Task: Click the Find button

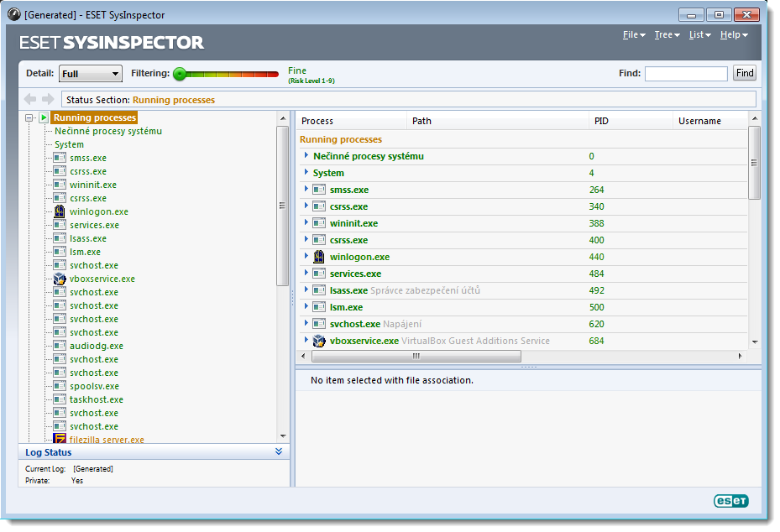Action: click(x=745, y=73)
